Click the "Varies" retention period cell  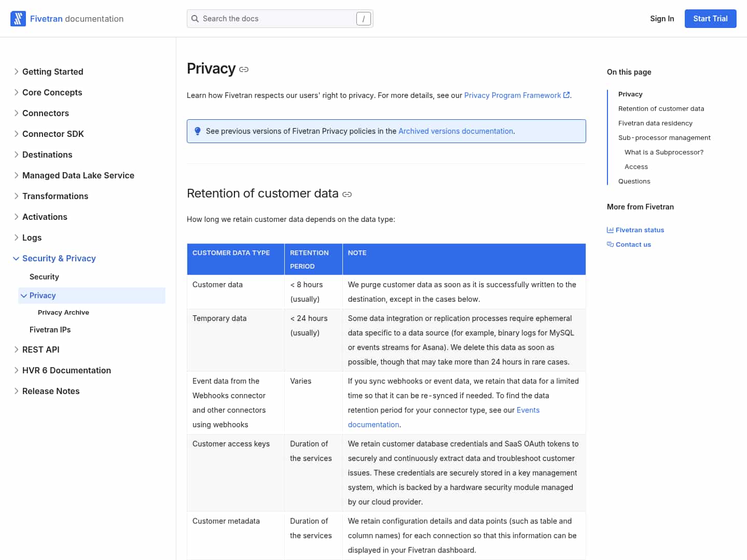tap(313, 403)
